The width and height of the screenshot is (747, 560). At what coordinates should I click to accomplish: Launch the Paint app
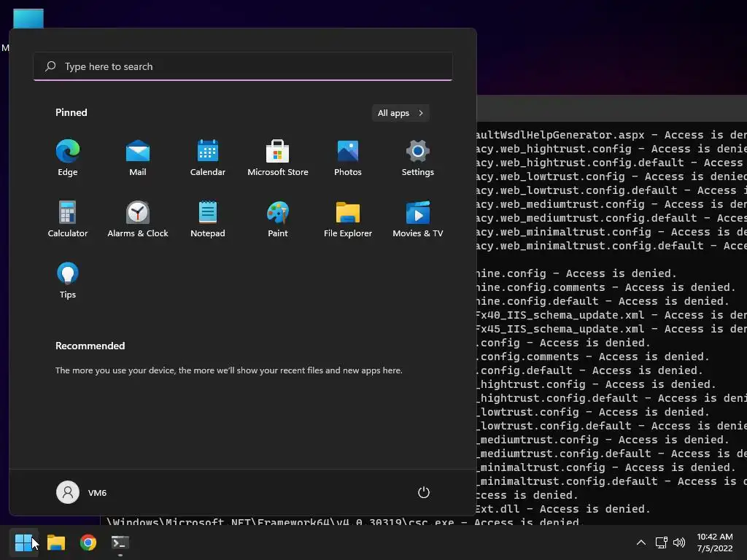tap(278, 219)
